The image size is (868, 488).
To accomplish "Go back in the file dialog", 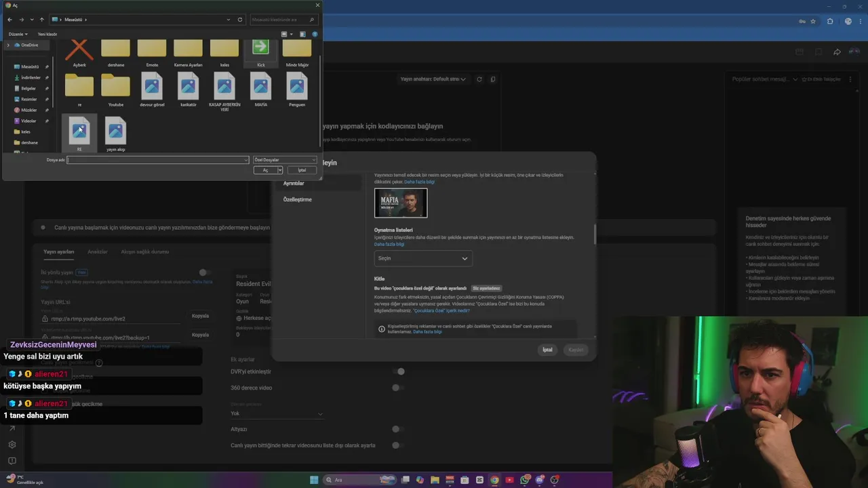I will (9, 20).
